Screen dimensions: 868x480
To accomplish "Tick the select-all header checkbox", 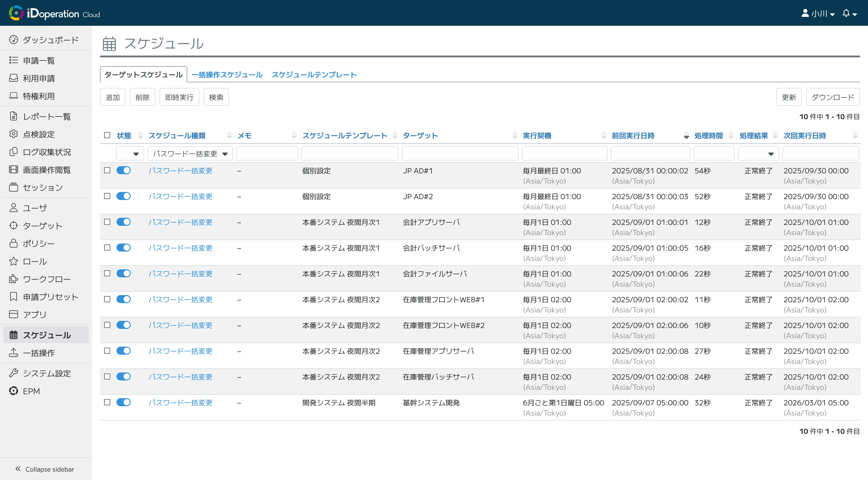I will 107,135.
